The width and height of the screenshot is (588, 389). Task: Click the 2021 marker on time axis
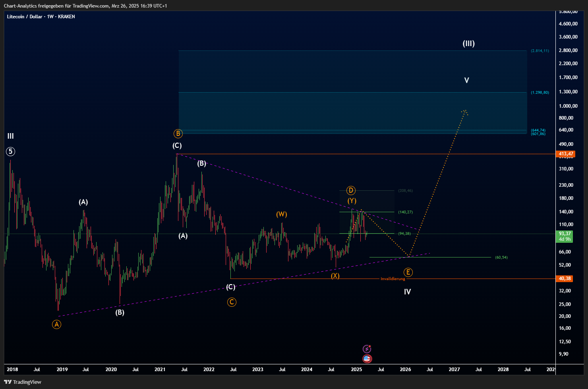pos(160,370)
